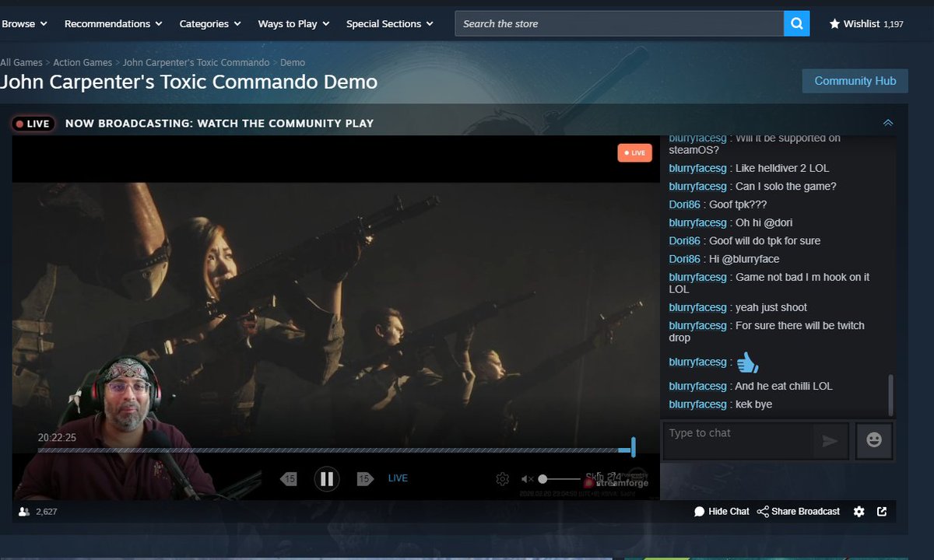Viewport: 934px width, 560px height.
Task: Click chat message 'For sure there will be twitch drop'
Action: pyautogui.click(x=767, y=331)
